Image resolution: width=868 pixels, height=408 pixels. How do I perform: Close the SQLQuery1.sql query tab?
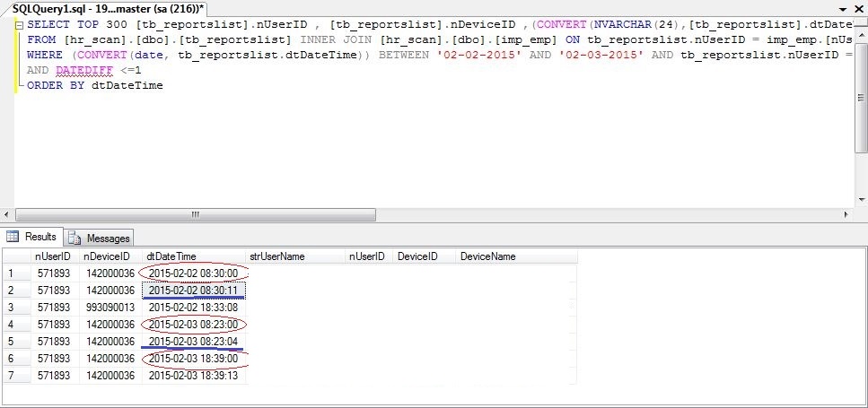(x=860, y=9)
